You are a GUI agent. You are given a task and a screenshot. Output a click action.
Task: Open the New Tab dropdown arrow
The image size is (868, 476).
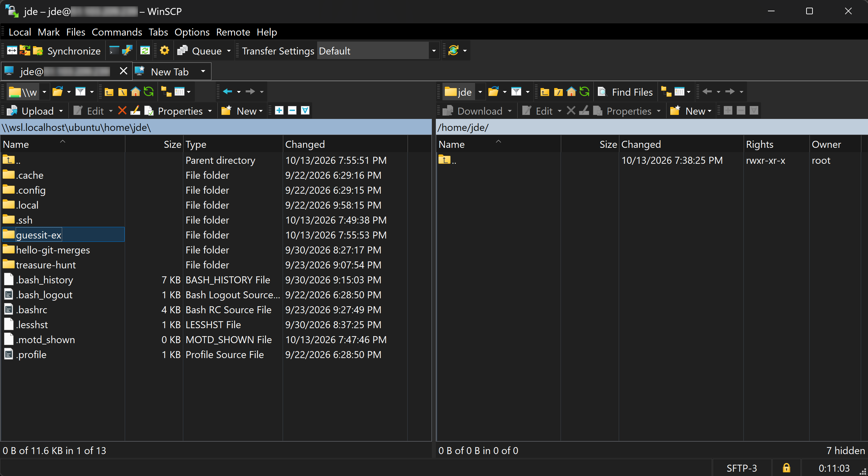pos(203,71)
